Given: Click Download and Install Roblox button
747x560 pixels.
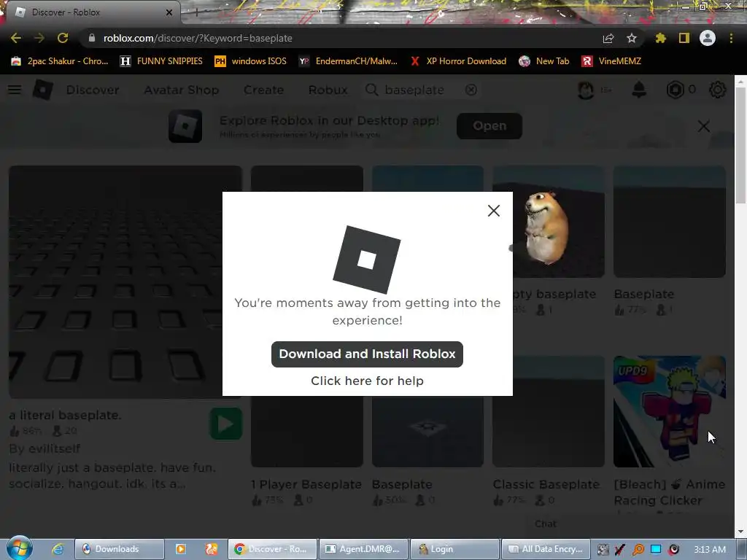Looking at the screenshot, I should [x=367, y=354].
